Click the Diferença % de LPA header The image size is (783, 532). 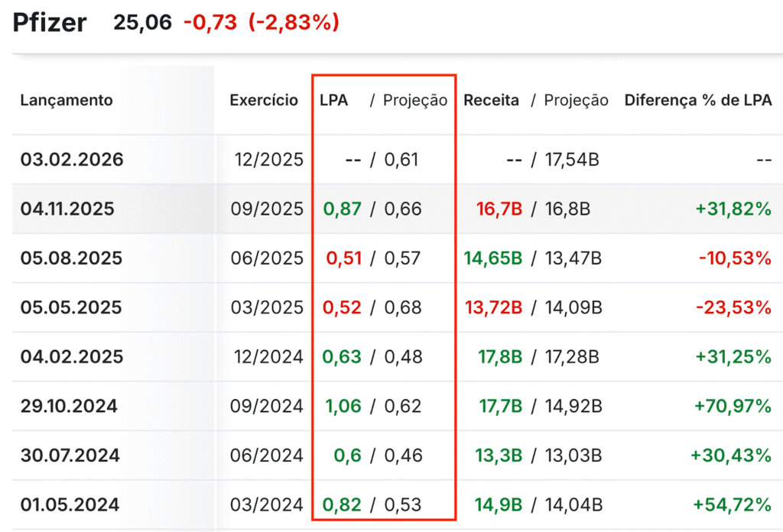coord(697,100)
